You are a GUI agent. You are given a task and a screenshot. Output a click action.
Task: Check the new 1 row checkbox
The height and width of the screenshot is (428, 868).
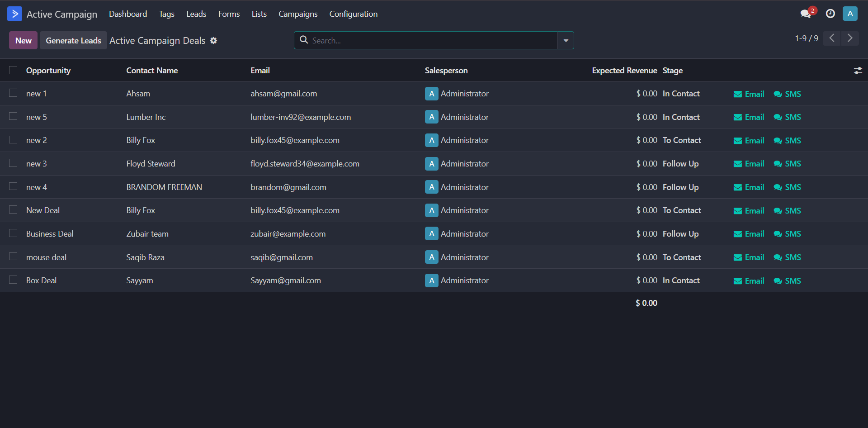click(13, 93)
